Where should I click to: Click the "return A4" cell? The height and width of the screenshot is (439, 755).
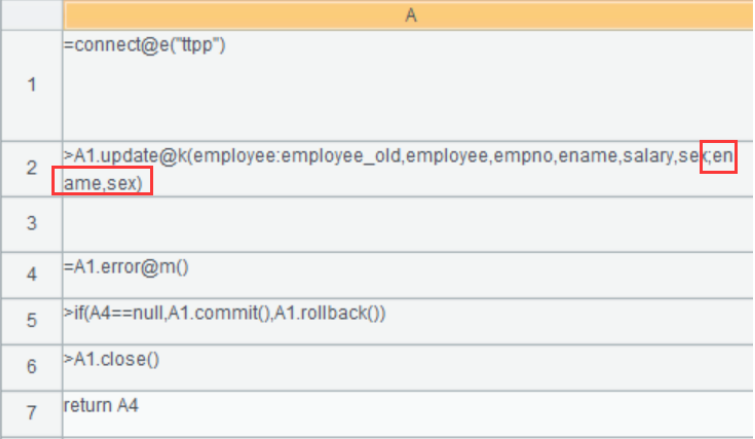pyautogui.click(x=409, y=412)
